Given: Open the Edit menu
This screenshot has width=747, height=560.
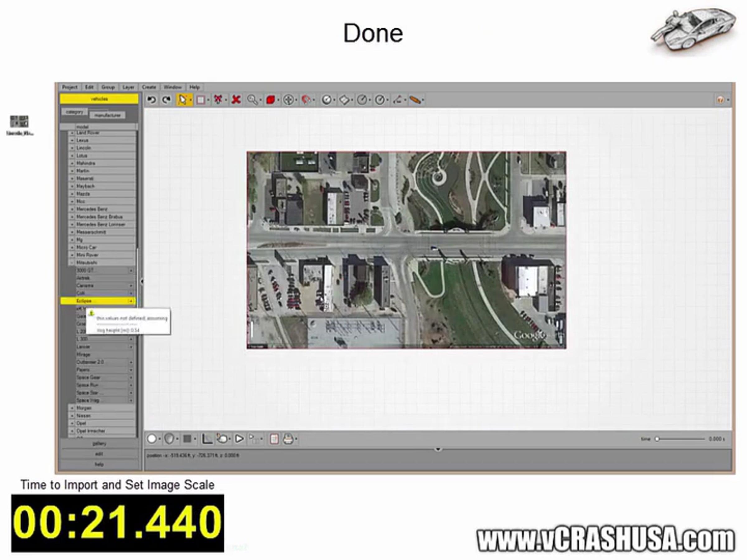Looking at the screenshot, I should pos(89,87).
